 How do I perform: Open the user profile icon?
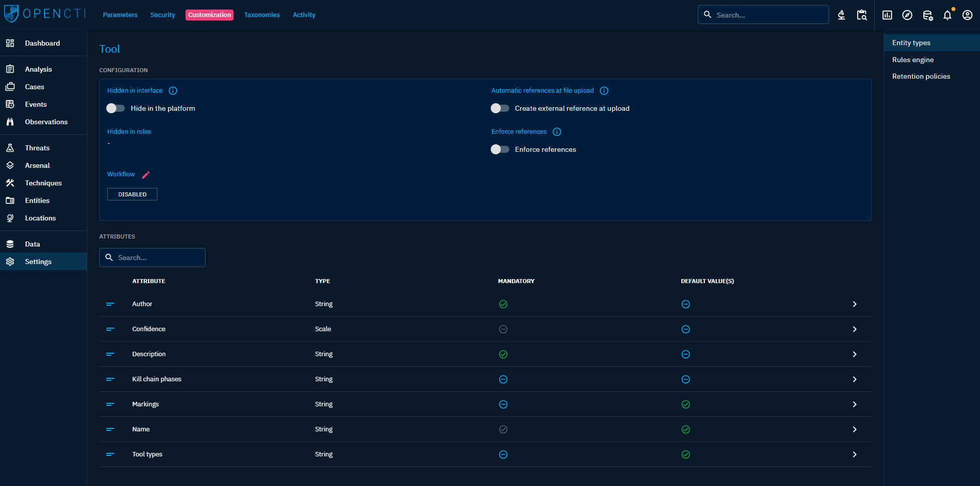tap(967, 15)
